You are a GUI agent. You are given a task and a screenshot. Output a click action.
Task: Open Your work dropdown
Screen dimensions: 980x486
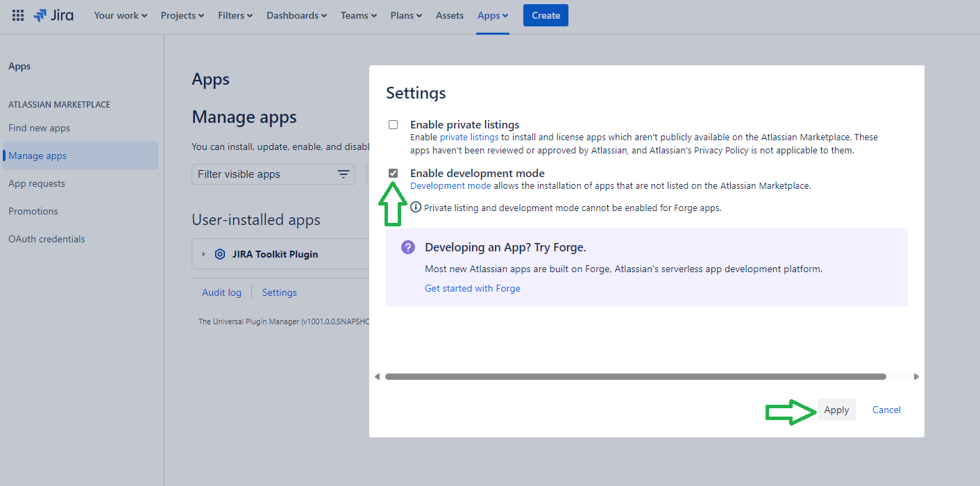[x=120, y=15]
